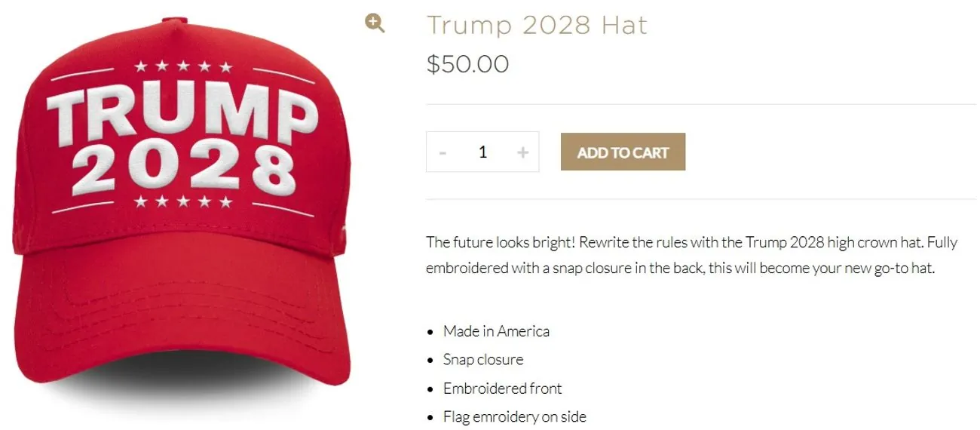The image size is (980, 430).
Task: Click the ADD TO CART button
Action: (x=623, y=152)
